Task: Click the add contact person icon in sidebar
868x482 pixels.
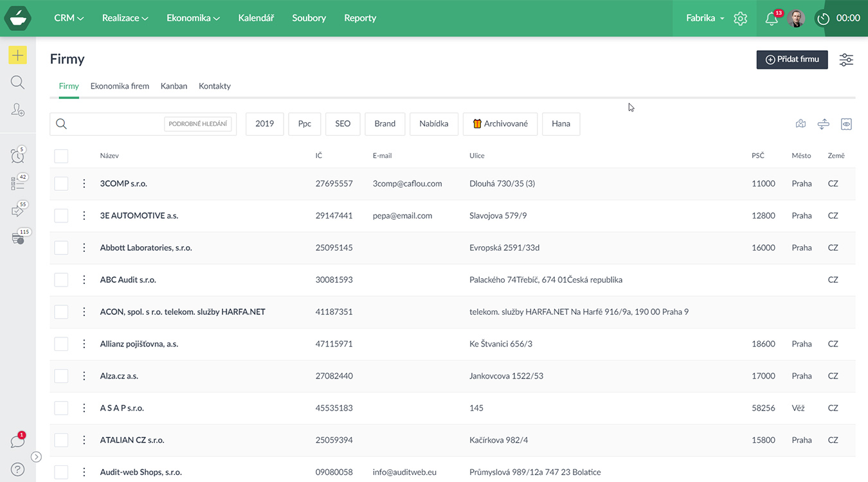Action: [x=17, y=110]
